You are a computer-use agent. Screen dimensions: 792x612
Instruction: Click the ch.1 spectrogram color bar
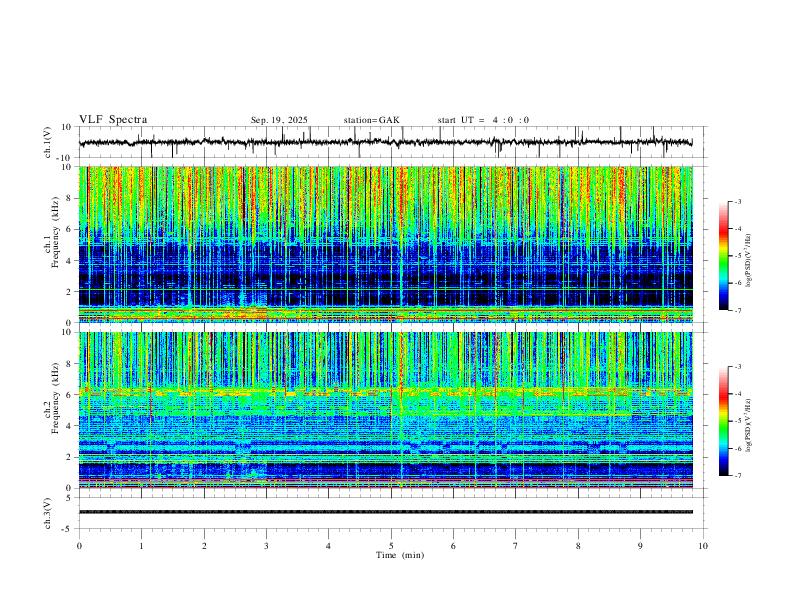pos(723,256)
